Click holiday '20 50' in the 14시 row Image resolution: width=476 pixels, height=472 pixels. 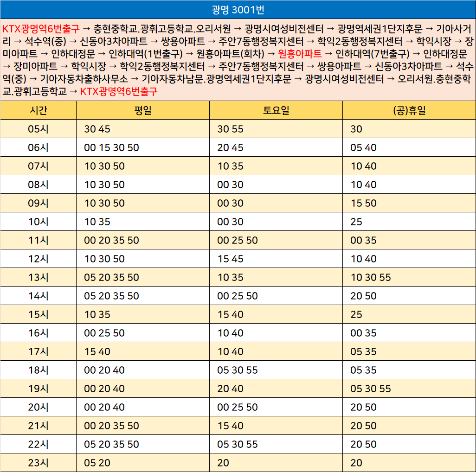pos(363,296)
